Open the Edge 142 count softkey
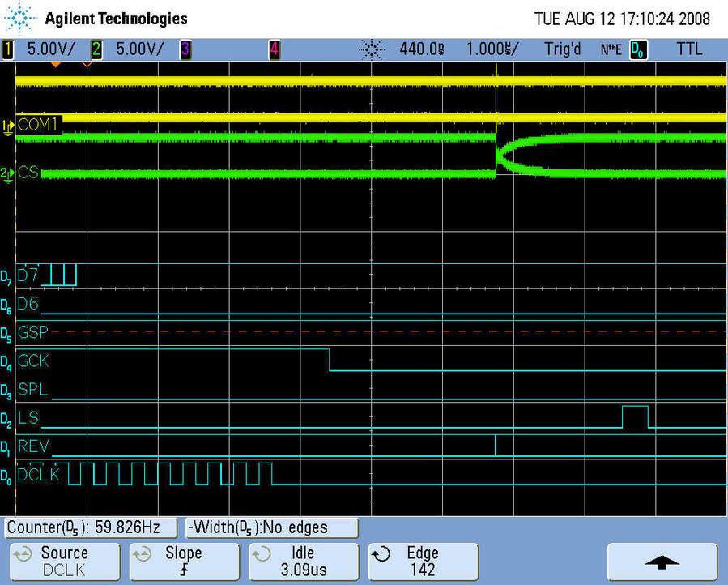Screen dimensions: 728x585 [x=422, y=562]
